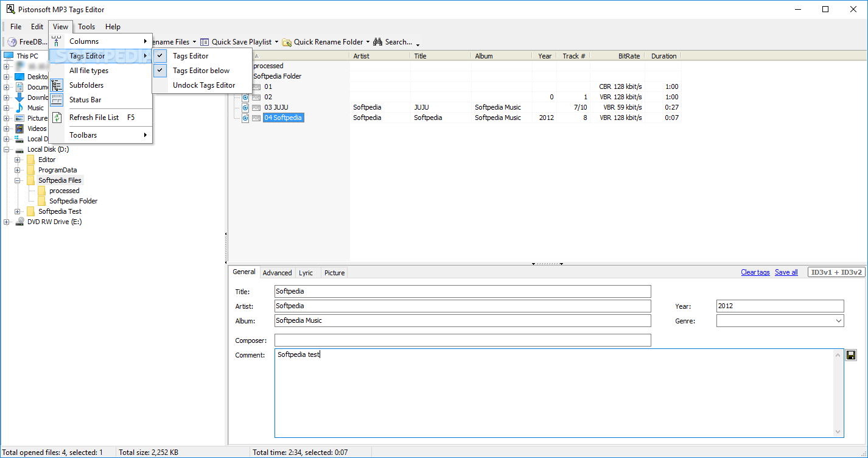
Task: Click into the Year input field
Action: tap(780, 306)
